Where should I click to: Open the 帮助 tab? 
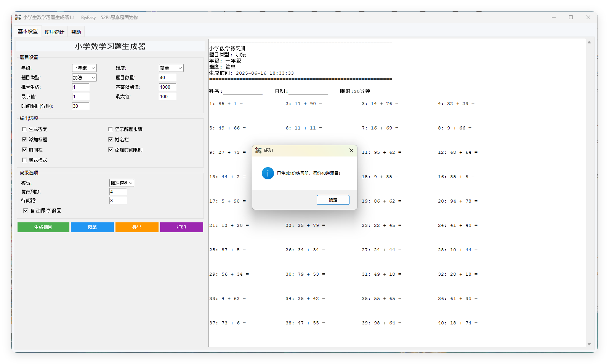pos(76,32)
